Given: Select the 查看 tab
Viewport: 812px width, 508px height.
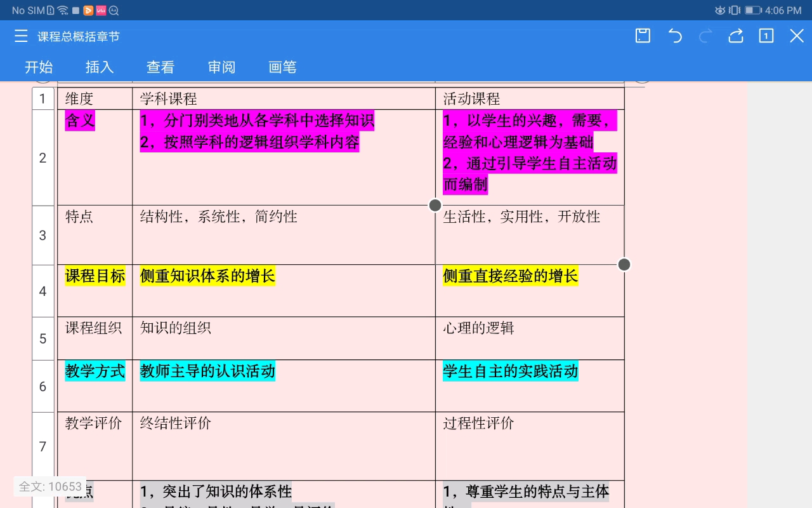Looking at the screenshot, I should tap(160, 67).
